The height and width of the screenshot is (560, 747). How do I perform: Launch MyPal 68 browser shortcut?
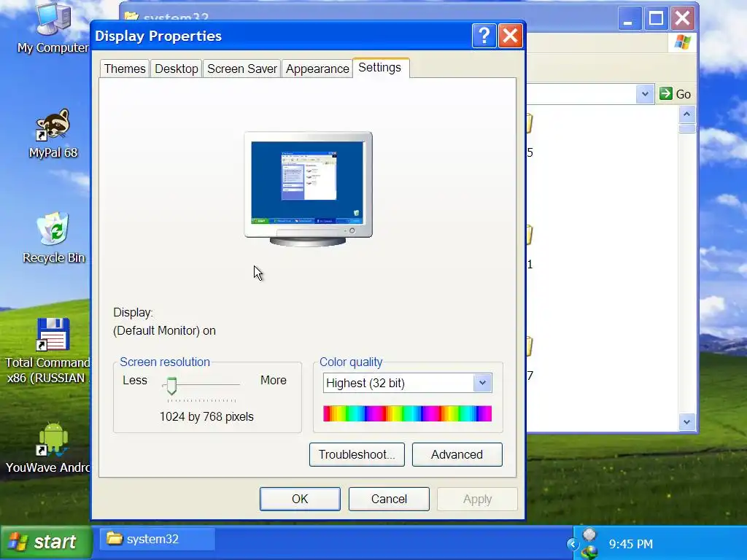(x=53, y=124)
